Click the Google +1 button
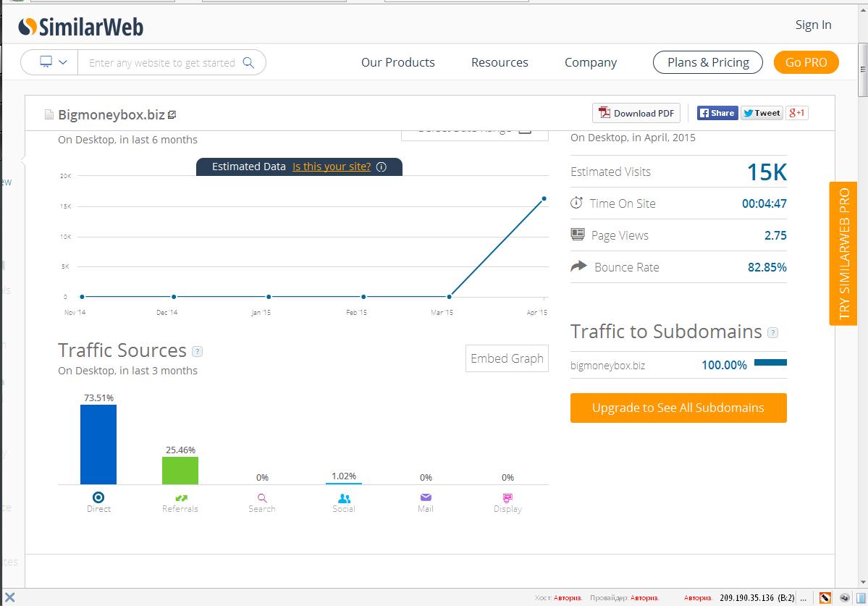 [x=797, y=113]
